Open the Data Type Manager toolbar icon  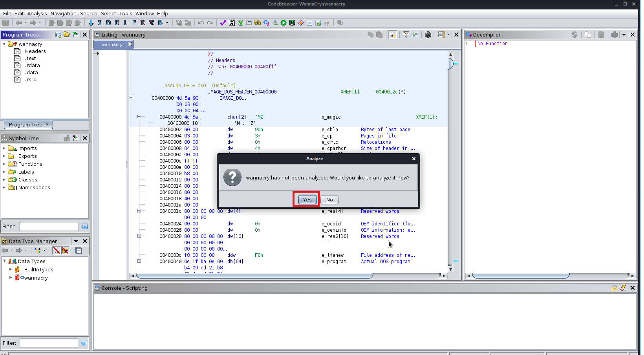258,23
